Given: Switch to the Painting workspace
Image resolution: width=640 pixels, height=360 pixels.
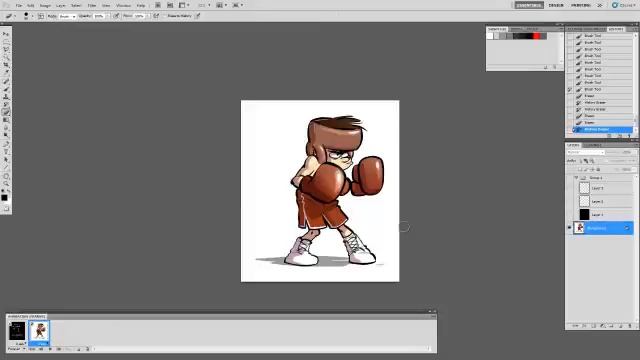Looking at the screenshot, I should 581,5.
